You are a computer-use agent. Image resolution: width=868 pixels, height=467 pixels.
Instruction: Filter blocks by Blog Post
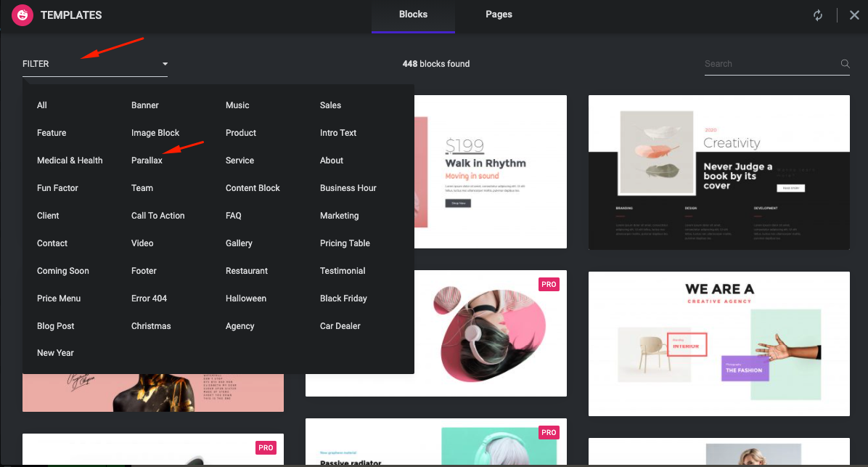(x=55, y=326)
